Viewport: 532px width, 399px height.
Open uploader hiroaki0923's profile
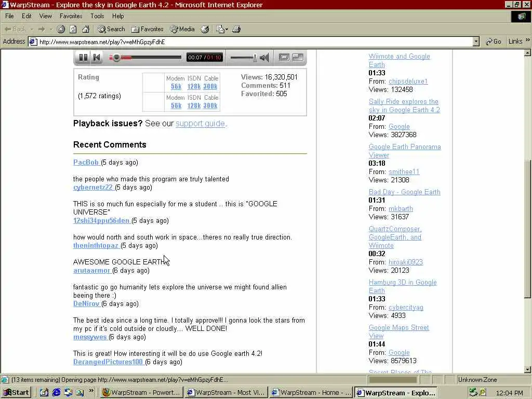pos(406,262)
